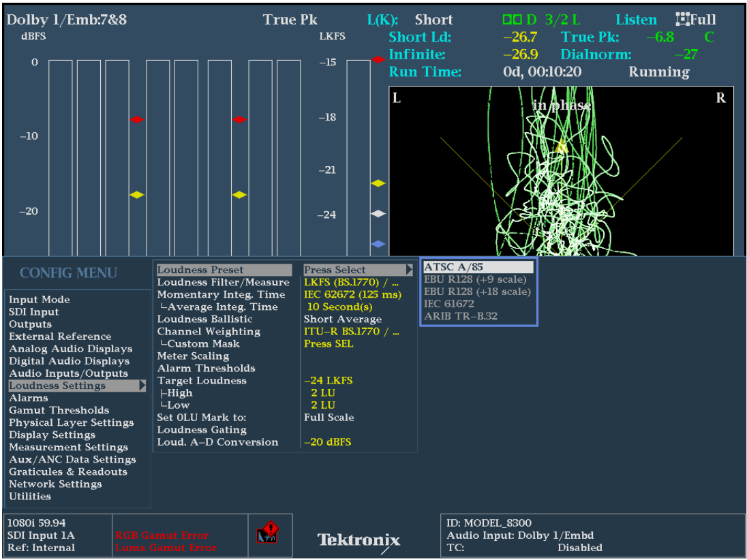Image resolution: width=747 pixels, height=560 pixels.
Task: Select Momentary Integ. Time row
Action: point(221,294)
